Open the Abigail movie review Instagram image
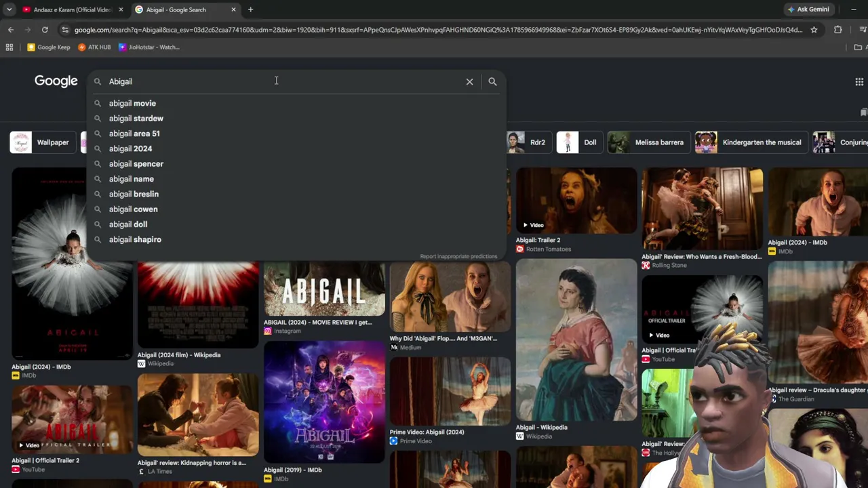Screen dimensions: 868x488 click(x=324, y=289)
